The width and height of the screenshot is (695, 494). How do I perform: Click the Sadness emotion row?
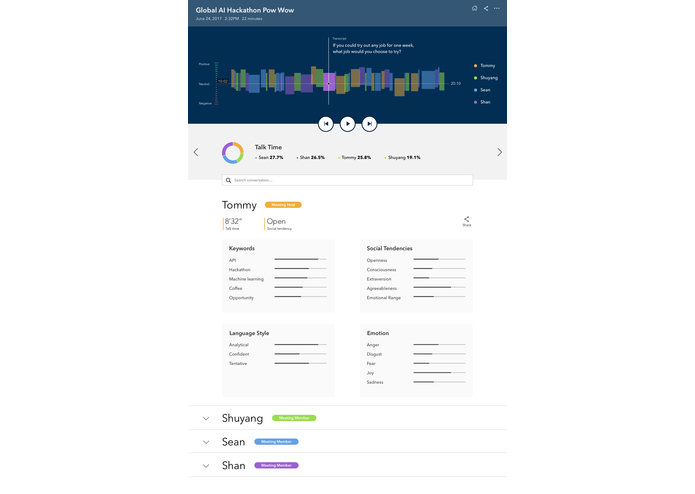click(x=416, y=382)
